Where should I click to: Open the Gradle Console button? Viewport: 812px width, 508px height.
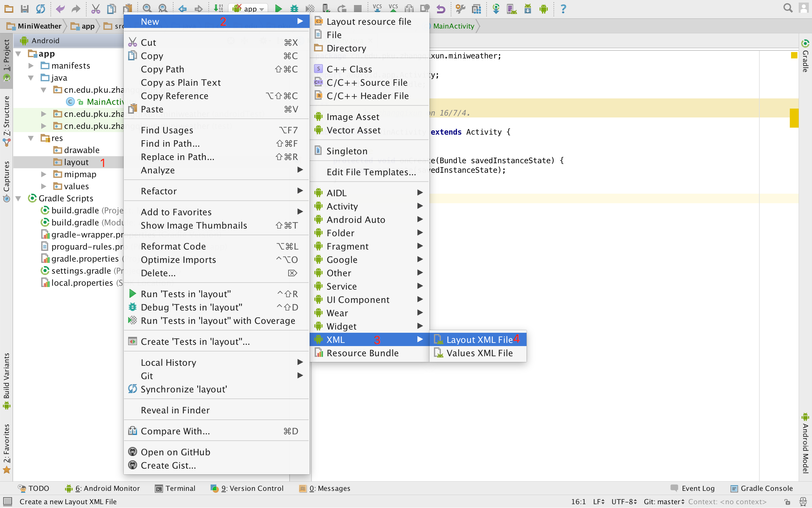click(761, 489)
